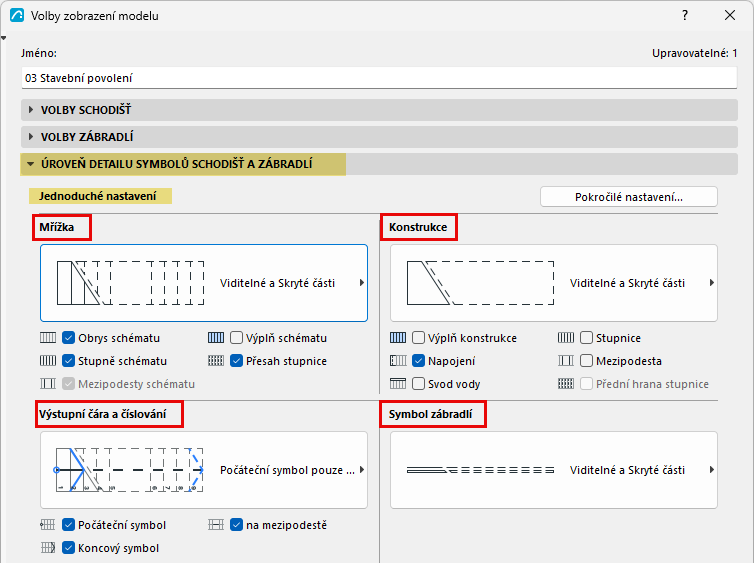Click the Upravovatelné: 1 text
Viewport: 754px width, 563px height.
pyautogui.click(x=694, y=53)
